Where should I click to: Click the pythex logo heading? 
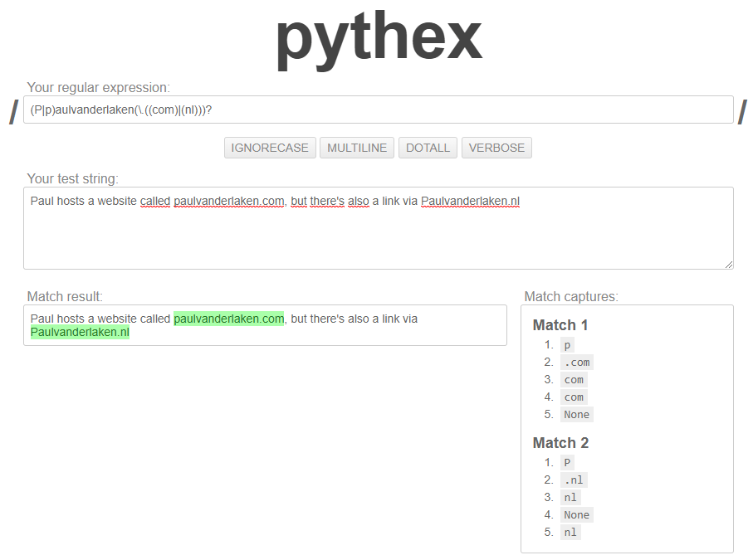pos(378,39)
